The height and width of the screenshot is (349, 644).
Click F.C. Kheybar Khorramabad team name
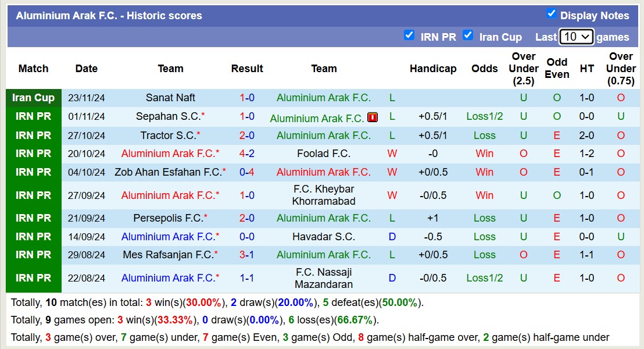324,195
